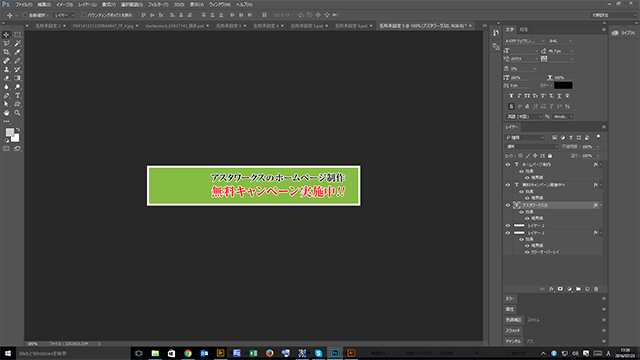Screen dimensions: 640x360
Task: Open the Edit Toolbar three-dots button
Action: coord(6,121)
